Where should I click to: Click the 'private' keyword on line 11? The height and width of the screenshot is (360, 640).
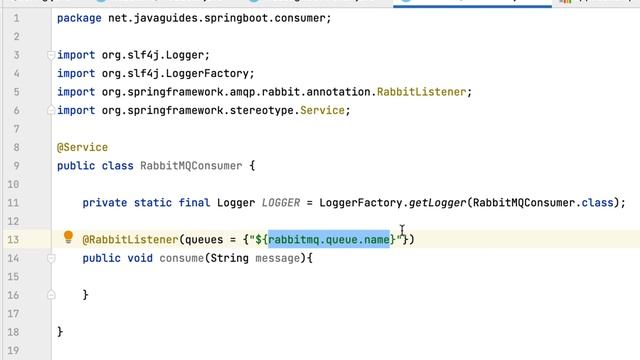tap(105, 203)
